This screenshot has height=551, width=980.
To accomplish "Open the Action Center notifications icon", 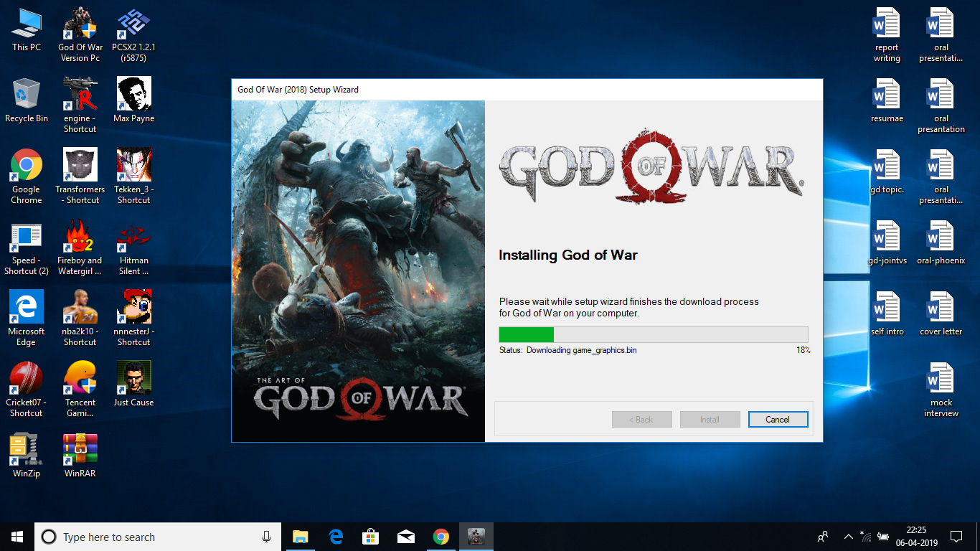I will 956,537.
